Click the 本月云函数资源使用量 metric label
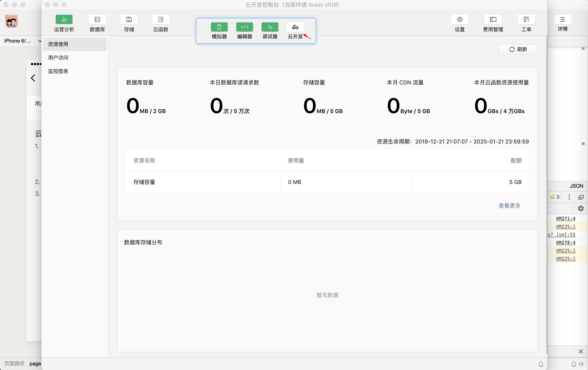Image resolution: width=588 pixels, height=370 pixels. [501, 82]
